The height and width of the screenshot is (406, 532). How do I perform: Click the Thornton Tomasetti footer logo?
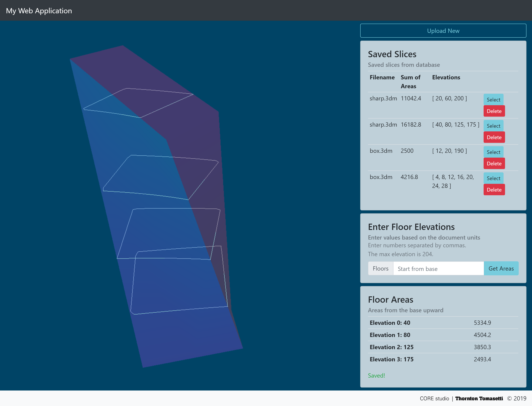(x=479, y=398)
